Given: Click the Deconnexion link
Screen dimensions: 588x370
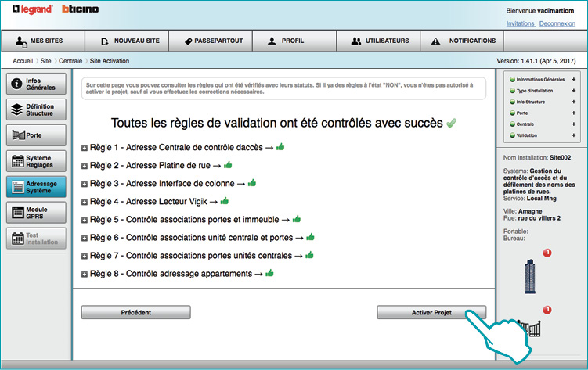Looking at the screenshot, I should (x=557, y=23).
